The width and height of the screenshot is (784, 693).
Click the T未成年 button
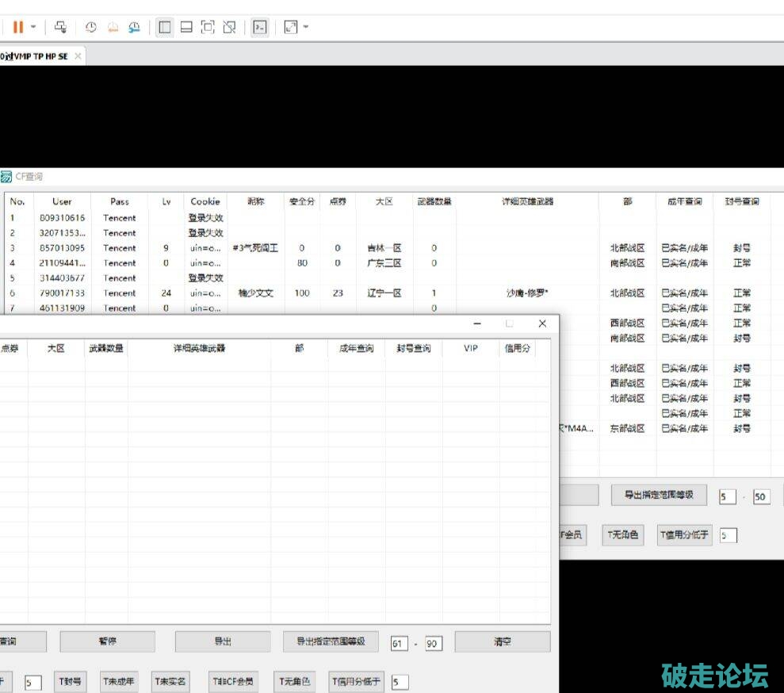pyautogui.click(x=118, y=681)
